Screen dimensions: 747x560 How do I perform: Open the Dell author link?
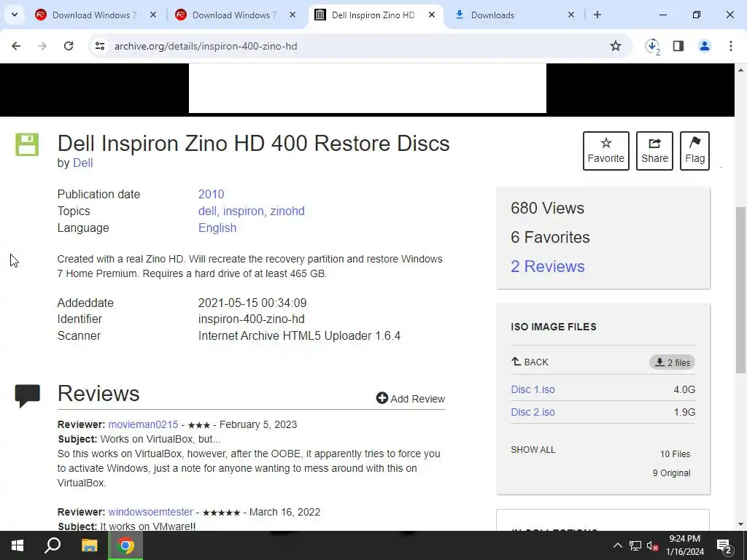point(83,163)
